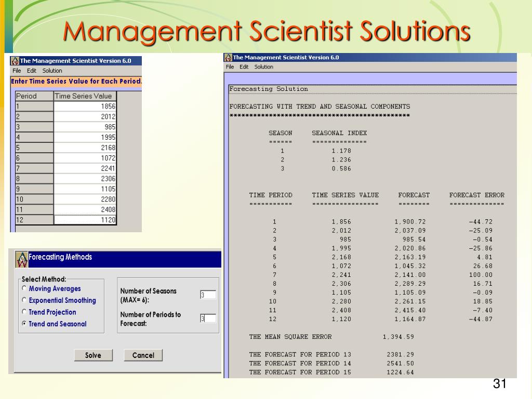Click the FORECAST ERROR column heading
The height and width of the screenshot is (399, 532).
[477, 195]
